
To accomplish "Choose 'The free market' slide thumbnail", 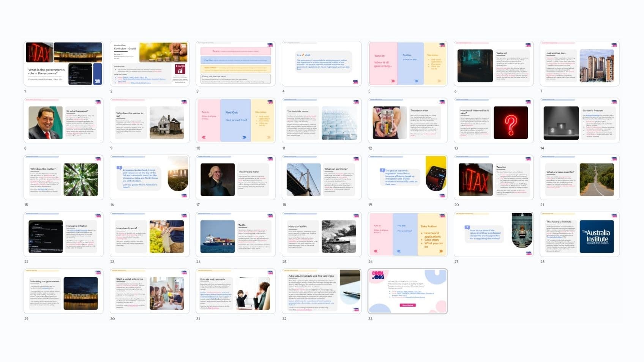I will point(407,121).
